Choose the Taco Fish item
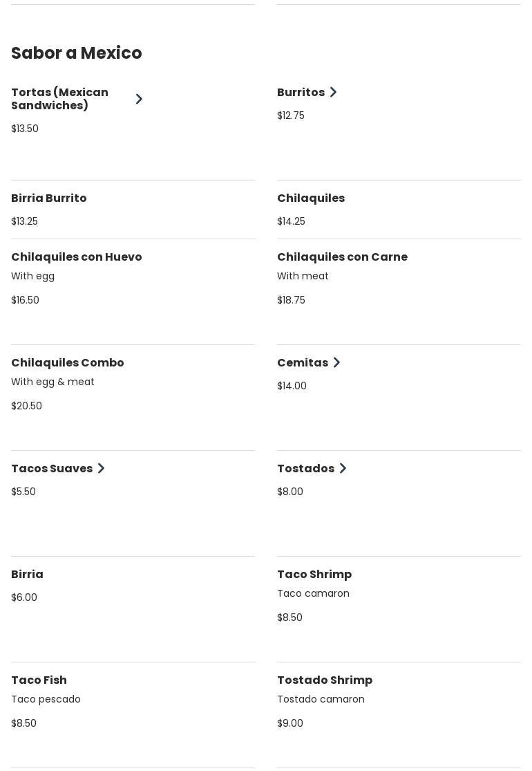Image resolution: width=532 pixels, height=771 pixels. point(133,715)
